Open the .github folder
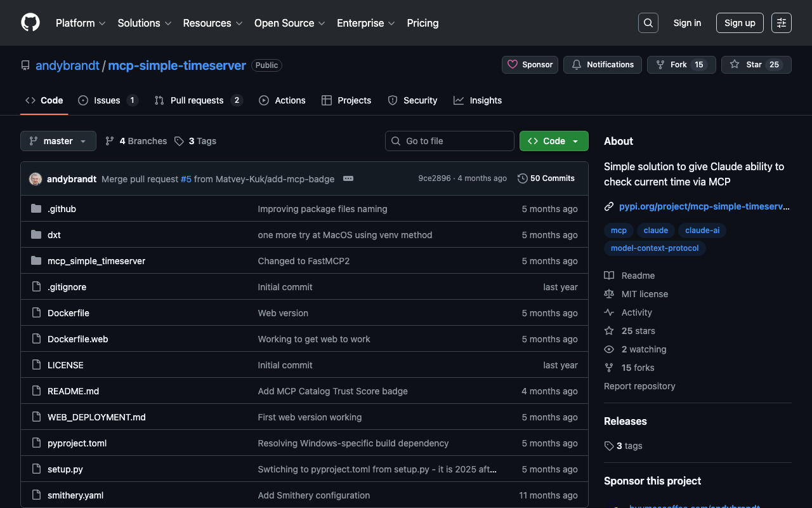Screen dimensions: 812x508 click(62, 209)
